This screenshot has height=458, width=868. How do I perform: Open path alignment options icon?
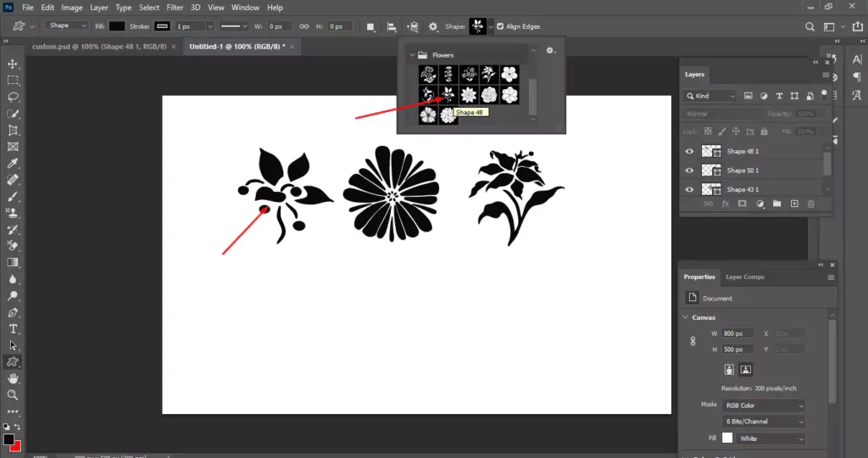(392, 26)
